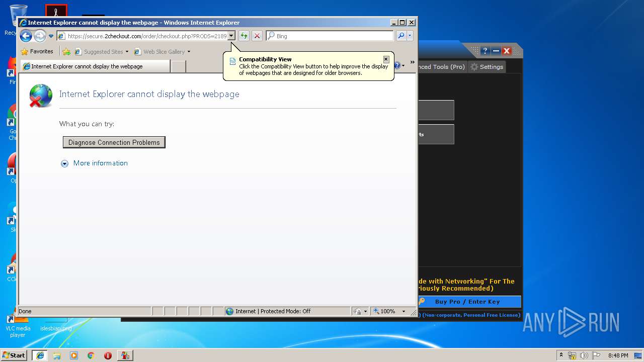Open a new blank tab

[179, 66]
